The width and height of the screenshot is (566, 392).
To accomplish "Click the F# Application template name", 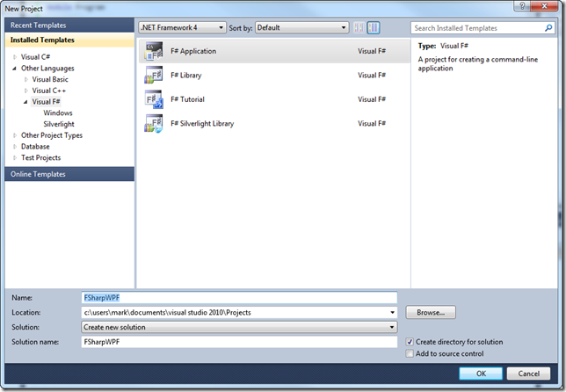I will pos(193,51).
